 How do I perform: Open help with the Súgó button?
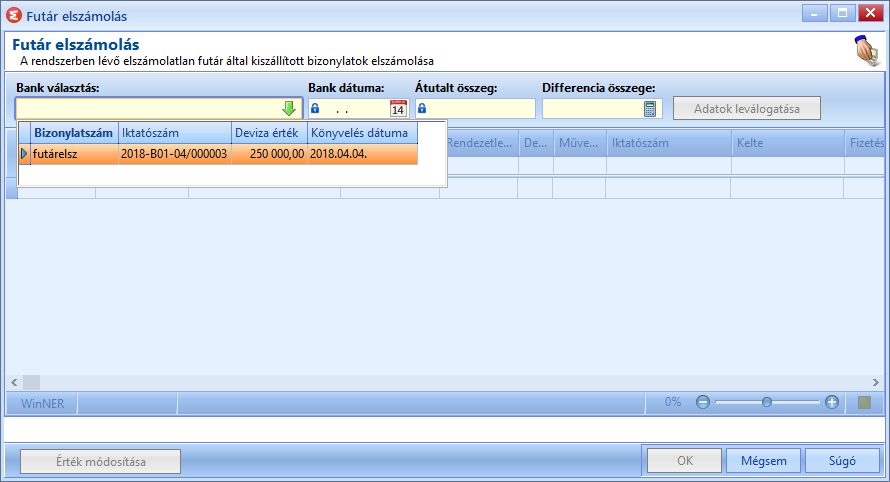click(842, 461)
